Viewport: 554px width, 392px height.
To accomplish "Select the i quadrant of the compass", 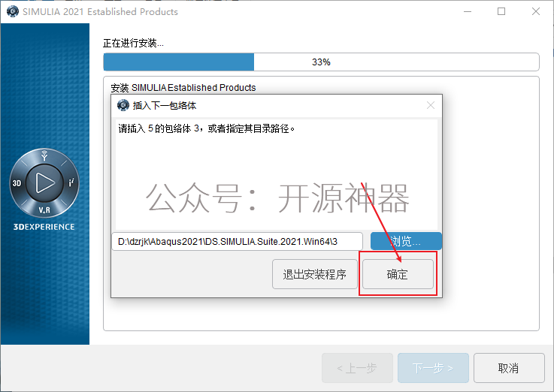I will [71, 182].
